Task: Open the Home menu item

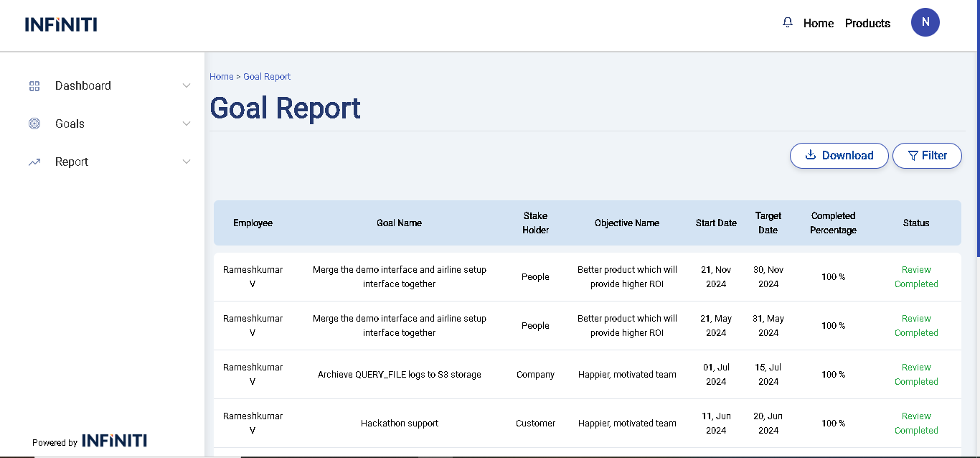Action: coord(818,23)
